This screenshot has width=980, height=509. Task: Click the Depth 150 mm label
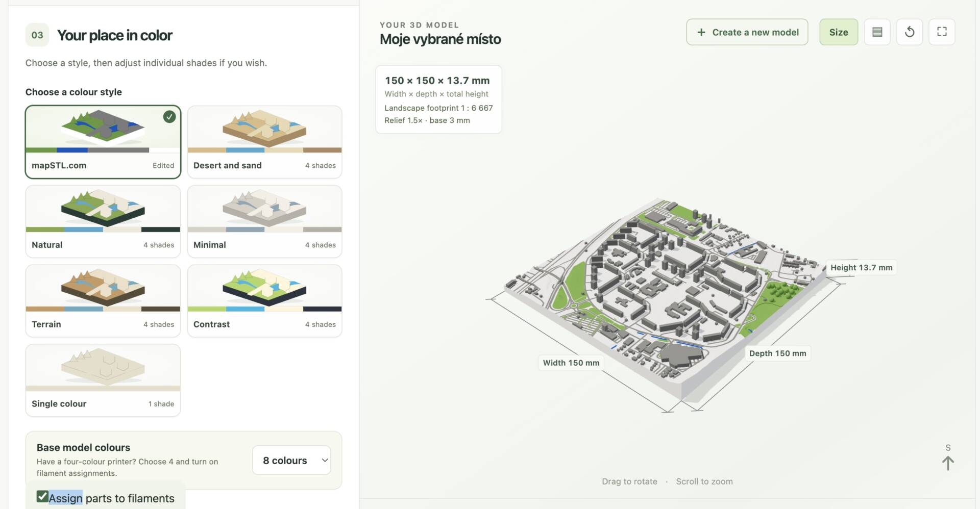pyautogui.click(x=777, y=353)
